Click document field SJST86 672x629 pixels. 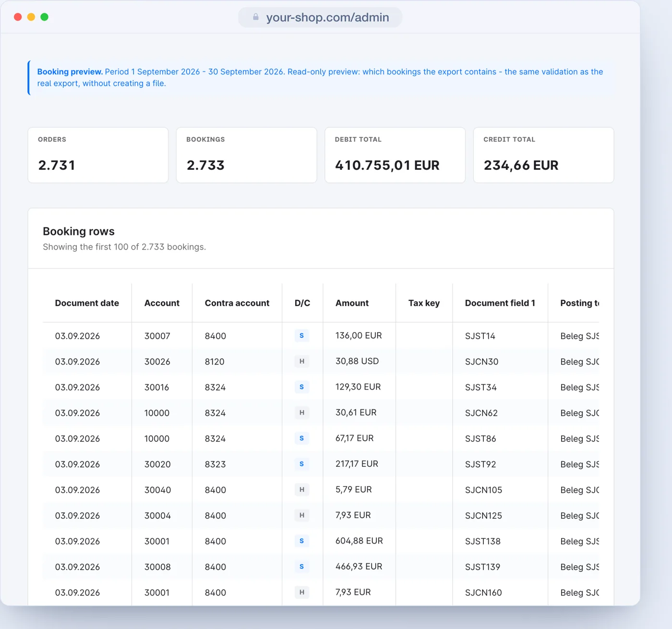tap(480, 439)
